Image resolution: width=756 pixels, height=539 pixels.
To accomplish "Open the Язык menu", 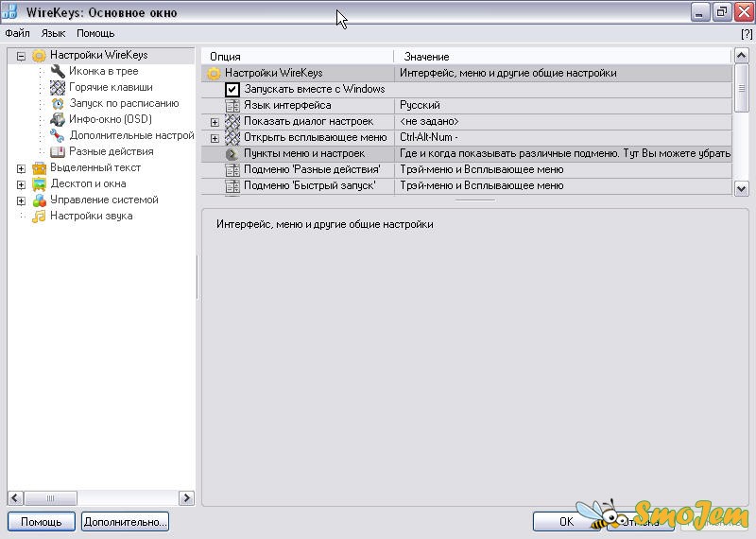I will [53, 33].
